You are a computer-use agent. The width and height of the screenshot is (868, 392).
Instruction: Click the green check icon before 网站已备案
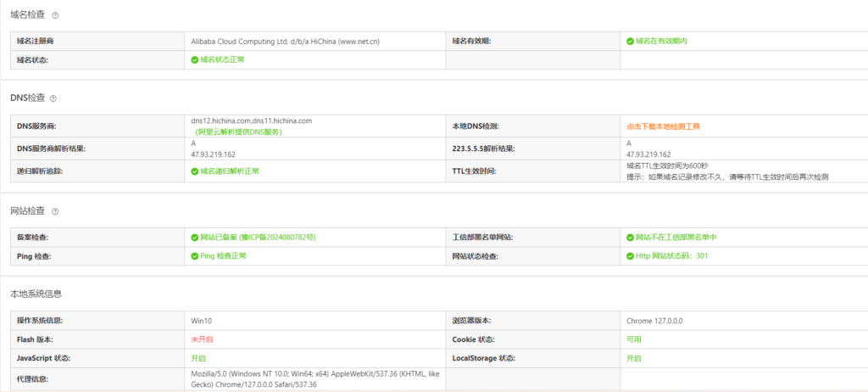(x=195, y=238)
